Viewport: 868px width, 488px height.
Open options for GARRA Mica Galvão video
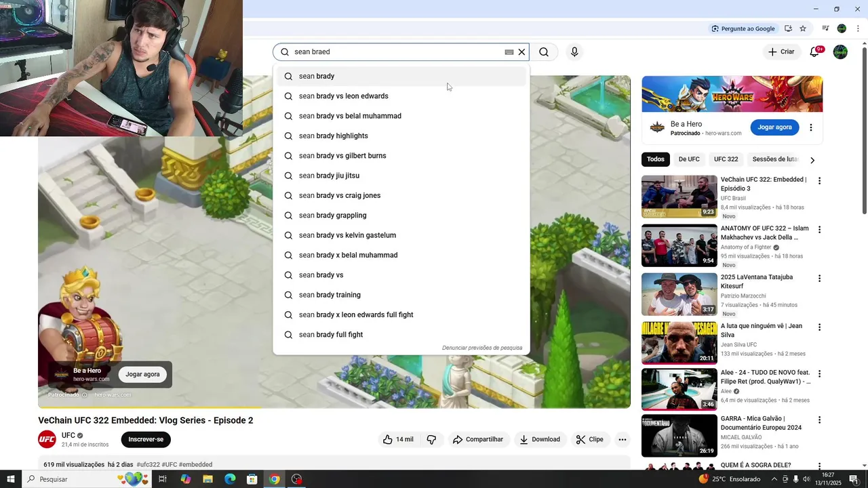(x=819, y=420)
